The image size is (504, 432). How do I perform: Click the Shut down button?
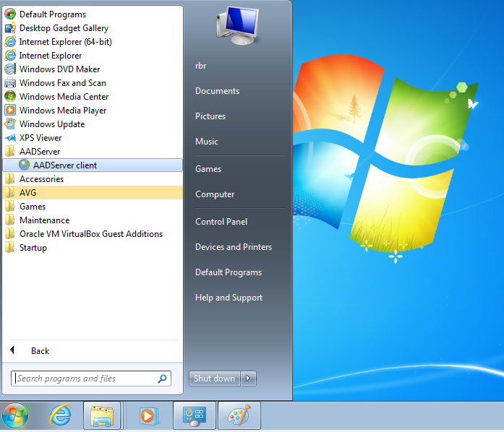pyautogui.click(x=214, y=379)
